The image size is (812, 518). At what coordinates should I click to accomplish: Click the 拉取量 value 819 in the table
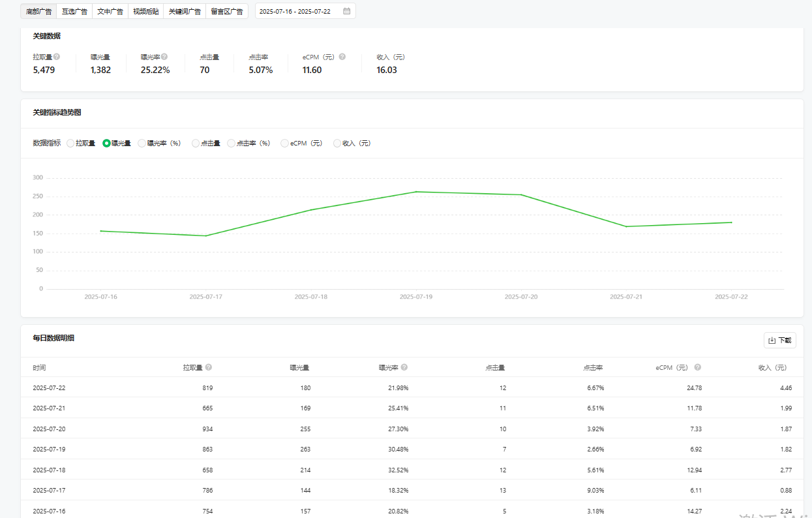207,388
